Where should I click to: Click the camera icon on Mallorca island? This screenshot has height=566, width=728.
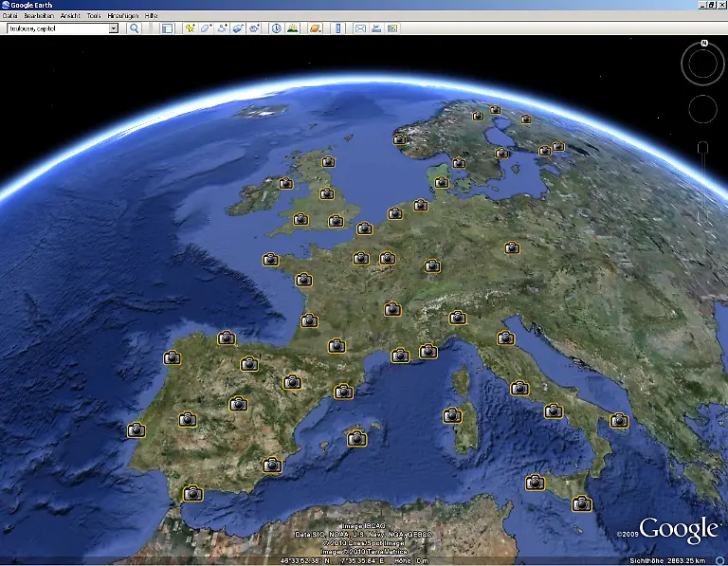coord(357,438)
